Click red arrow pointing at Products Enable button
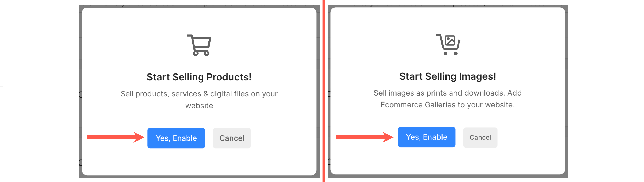This screenshot has width=644, height=182. click(x=116, y=137)
